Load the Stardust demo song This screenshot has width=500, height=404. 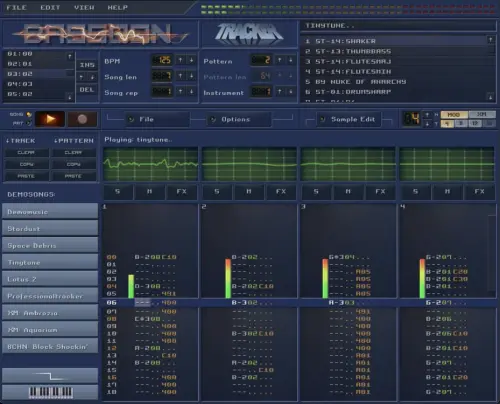point(50,229)
